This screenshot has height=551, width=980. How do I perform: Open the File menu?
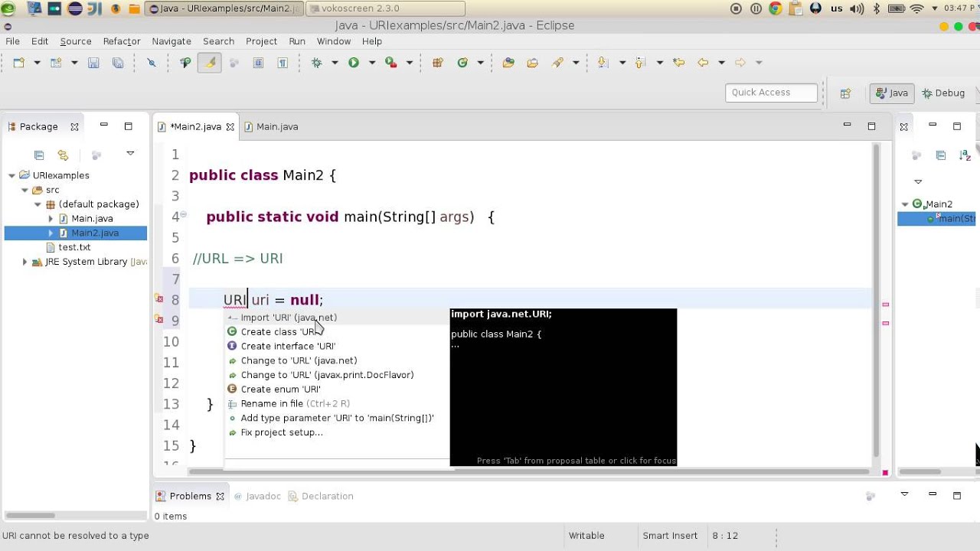12,41
